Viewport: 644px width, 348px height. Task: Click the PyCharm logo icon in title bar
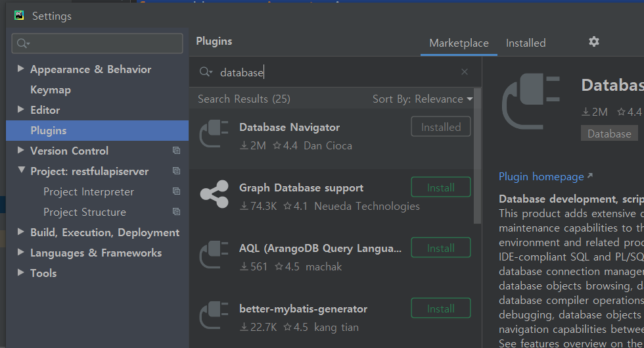click(19, 16)
